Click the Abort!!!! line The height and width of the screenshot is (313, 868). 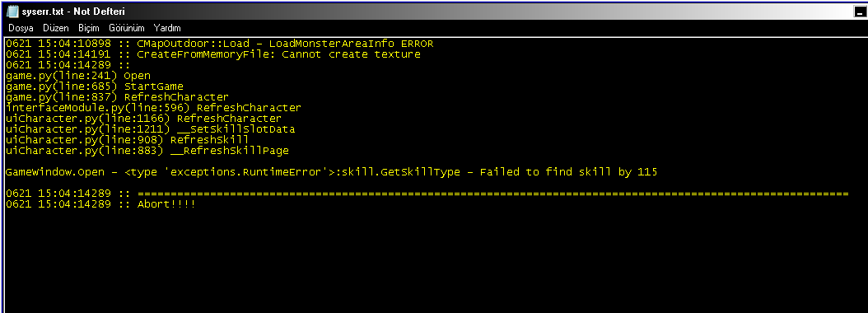coord(100,204)
